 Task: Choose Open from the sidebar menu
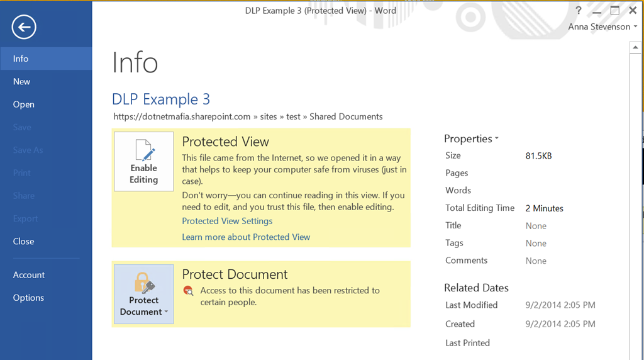[x=46, y=104]
